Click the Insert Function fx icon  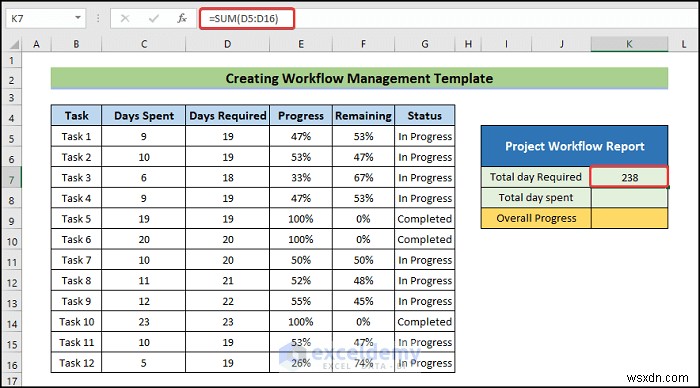[x=182, y=19]
